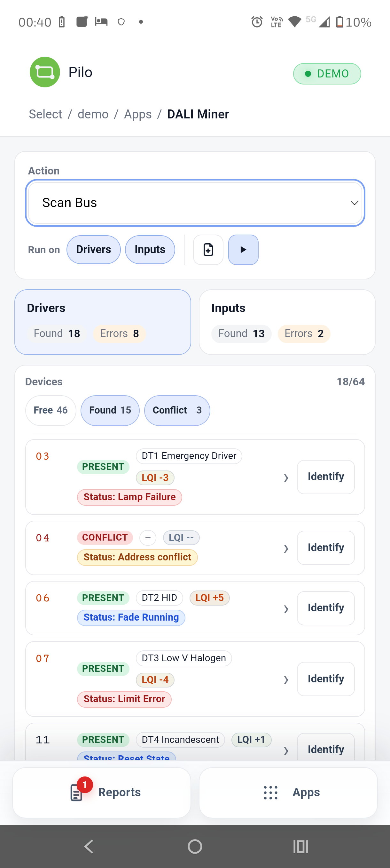Toggle Run on Drivers chip
The image size is (390, 868).
94,250
